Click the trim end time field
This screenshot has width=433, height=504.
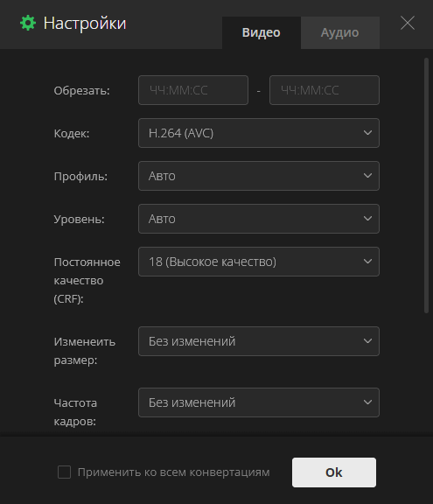(x=325, y=90)
